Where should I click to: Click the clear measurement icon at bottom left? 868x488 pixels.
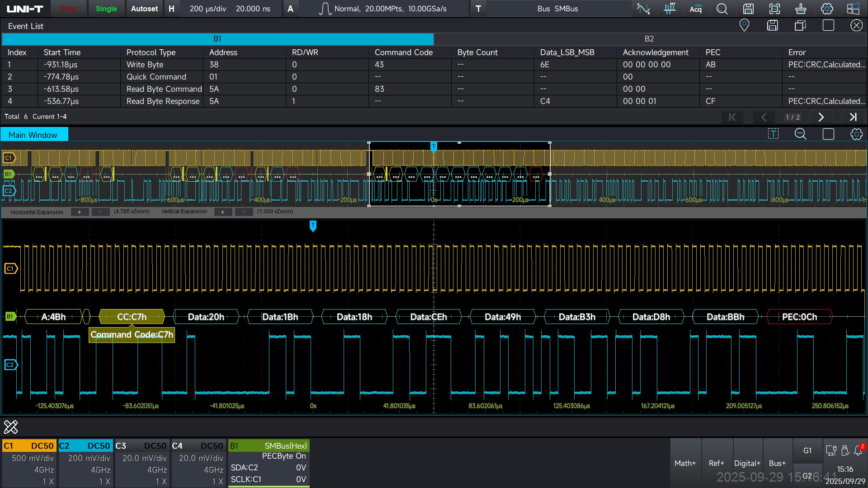click(x=11, y=427)
